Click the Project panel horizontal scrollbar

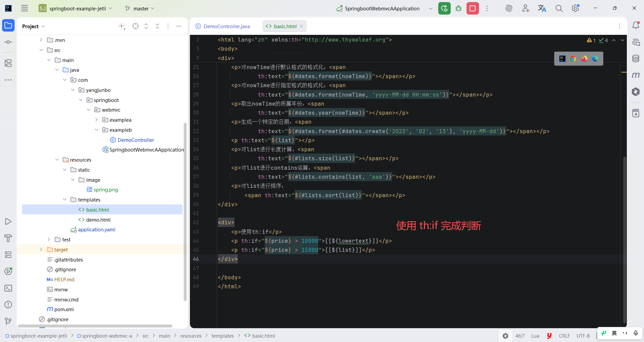(95, 326)
